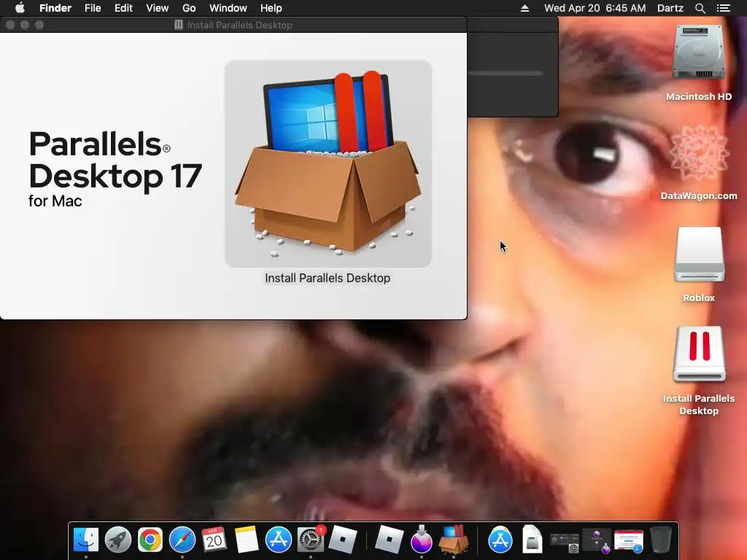The width and height of the screenshot is (747, 560).
Task: Click the Parallels installer box in the dock
Action: pos(454,540)
